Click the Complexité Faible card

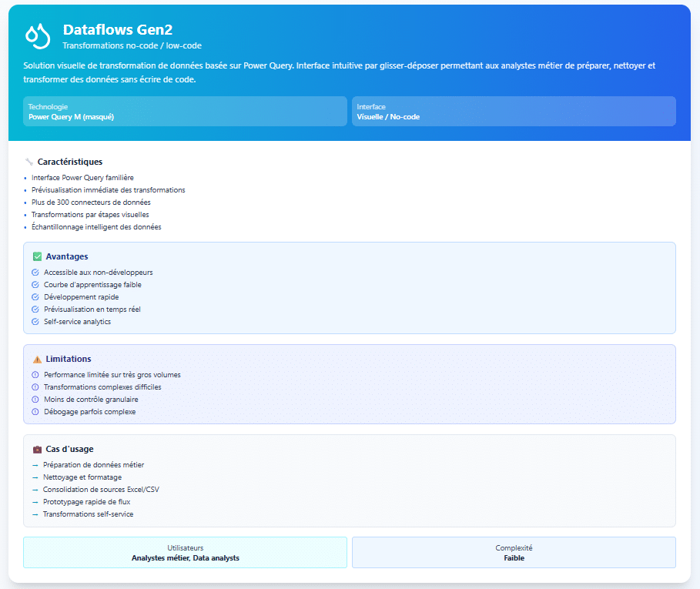pos(514,552)
